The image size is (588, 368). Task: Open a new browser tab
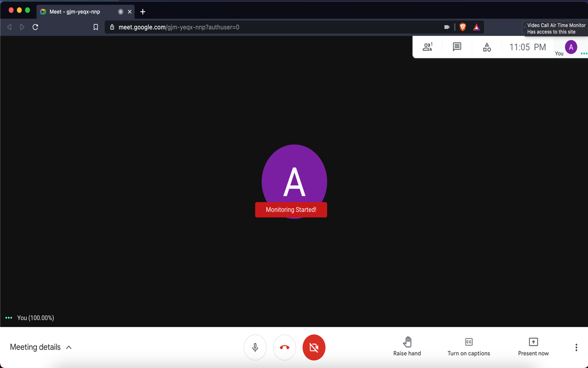pyautogui.click(x=142, y=11)
